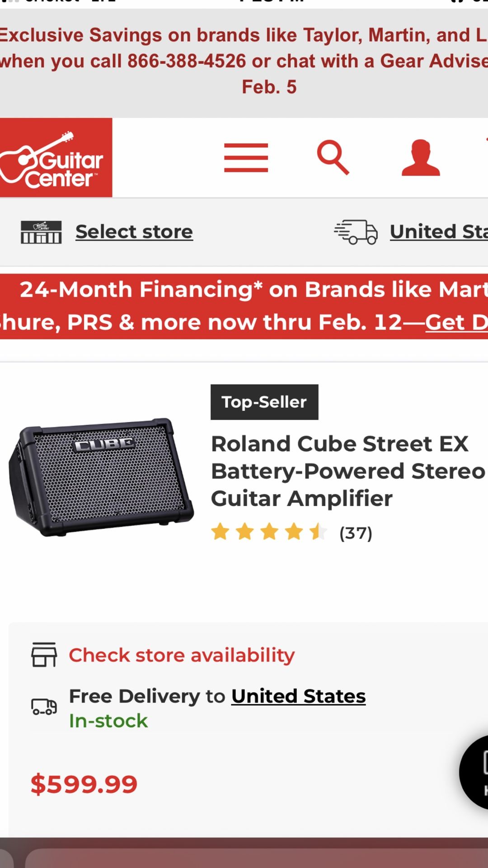Click Check store availability
Screen dimensions: 488x868
[x=182, y=655]
